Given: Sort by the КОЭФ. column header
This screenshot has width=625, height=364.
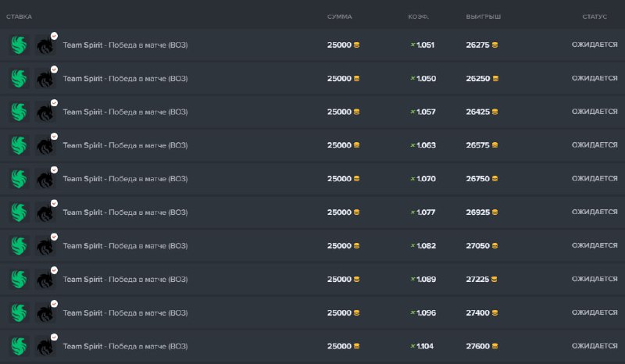Looking at the screenshot, I should [419, 16].
